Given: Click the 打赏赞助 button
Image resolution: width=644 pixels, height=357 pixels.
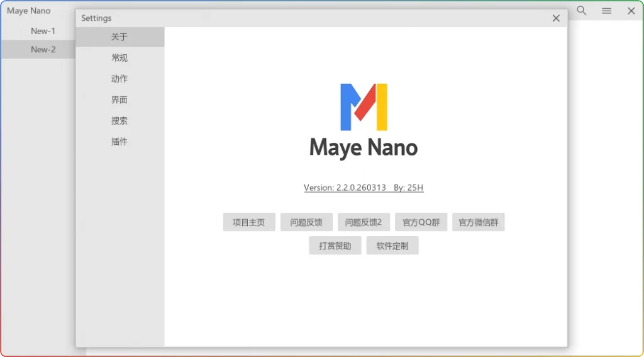Looking at the screenshot, I should [335, 246].
